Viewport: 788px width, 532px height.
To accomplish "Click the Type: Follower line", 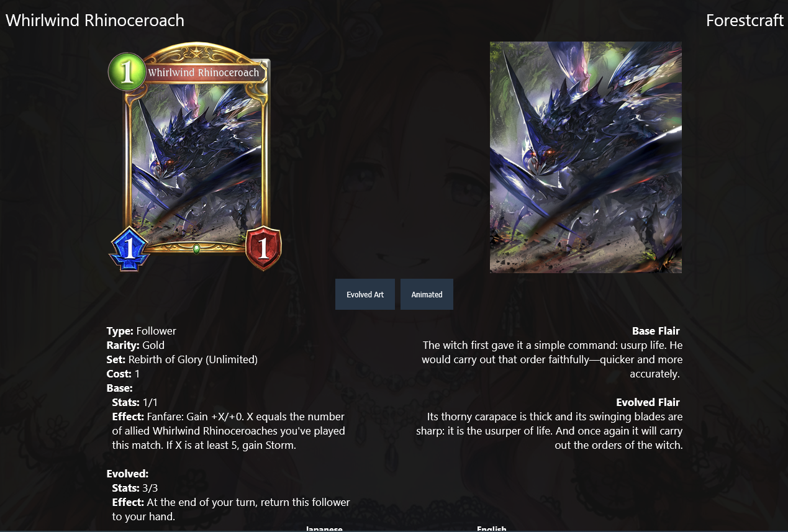I will point(141,331).
